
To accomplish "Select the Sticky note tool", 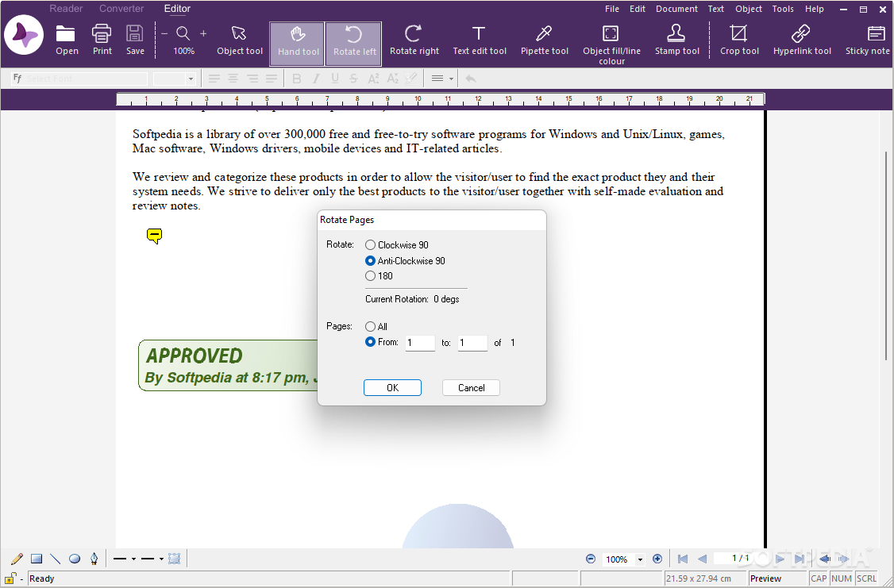I will (x=868, y=40).
